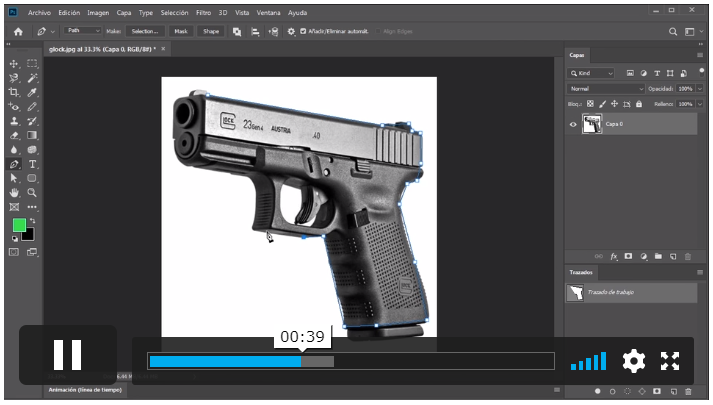Open the Filtro menu
The image size is (713, 405).
203,13
